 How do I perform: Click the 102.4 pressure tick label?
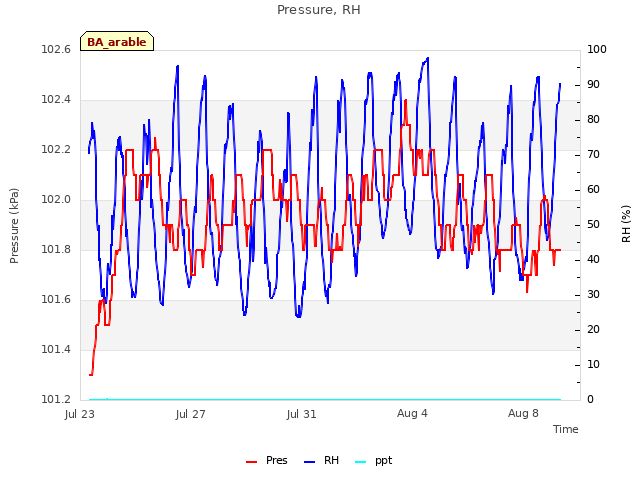coord(56,100)
